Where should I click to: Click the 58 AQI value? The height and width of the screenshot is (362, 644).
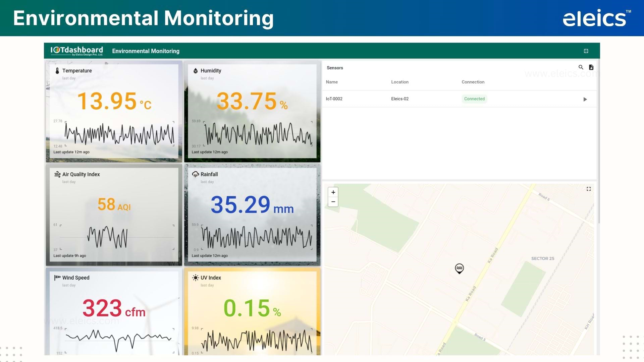point(114,204)
